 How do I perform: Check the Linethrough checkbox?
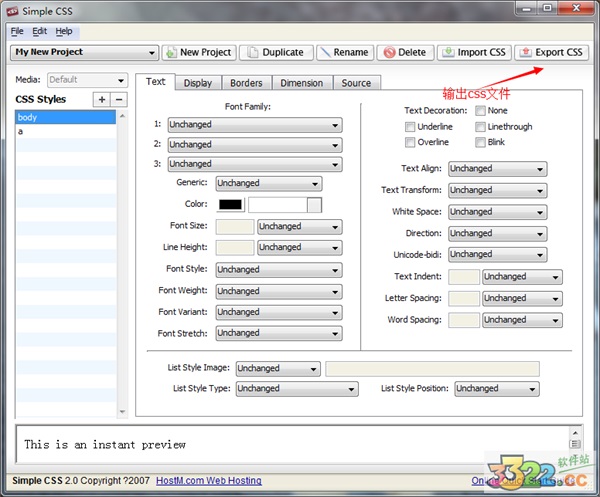click(x=481, y=127)
